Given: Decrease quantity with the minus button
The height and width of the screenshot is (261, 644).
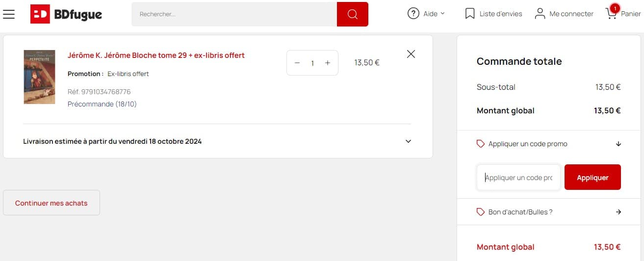Looking at the screenshot, I should click(297, 63).
